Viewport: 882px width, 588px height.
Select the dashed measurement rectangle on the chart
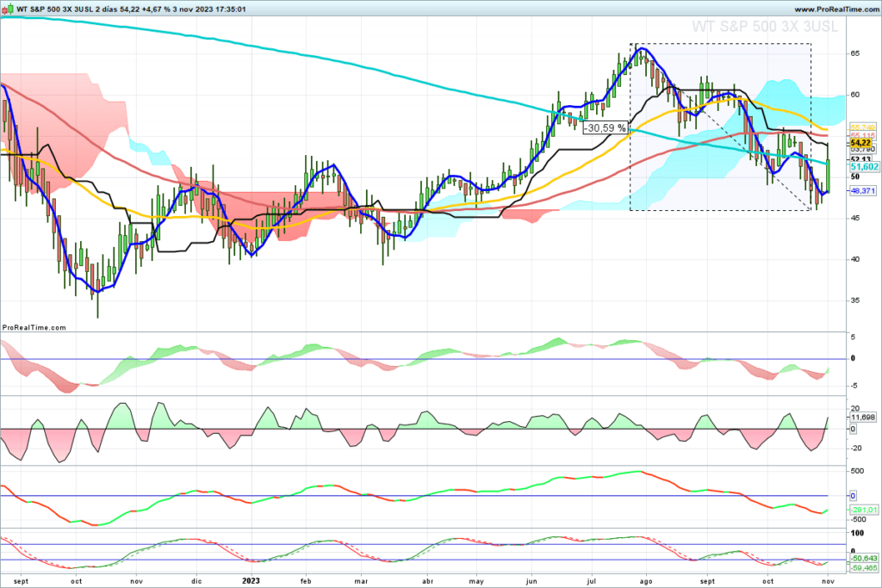[721, 127]
